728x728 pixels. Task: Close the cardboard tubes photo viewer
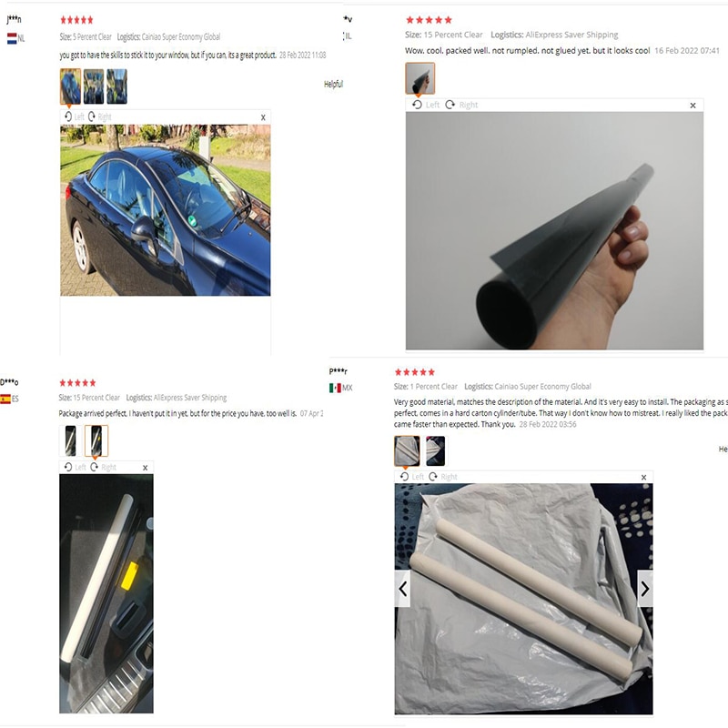[x=643, y=477]
